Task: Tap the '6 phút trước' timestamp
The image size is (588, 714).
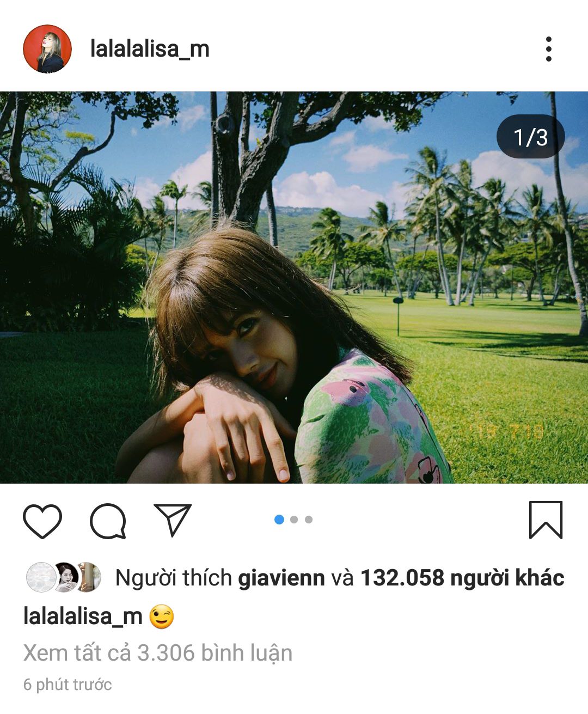Action: coord(68,685)
